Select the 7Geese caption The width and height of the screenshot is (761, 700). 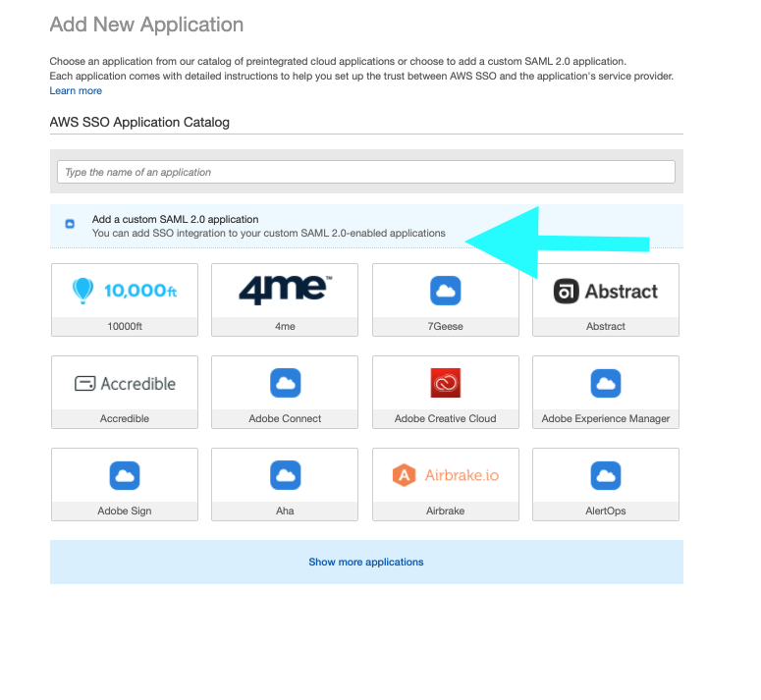(445, 327)
